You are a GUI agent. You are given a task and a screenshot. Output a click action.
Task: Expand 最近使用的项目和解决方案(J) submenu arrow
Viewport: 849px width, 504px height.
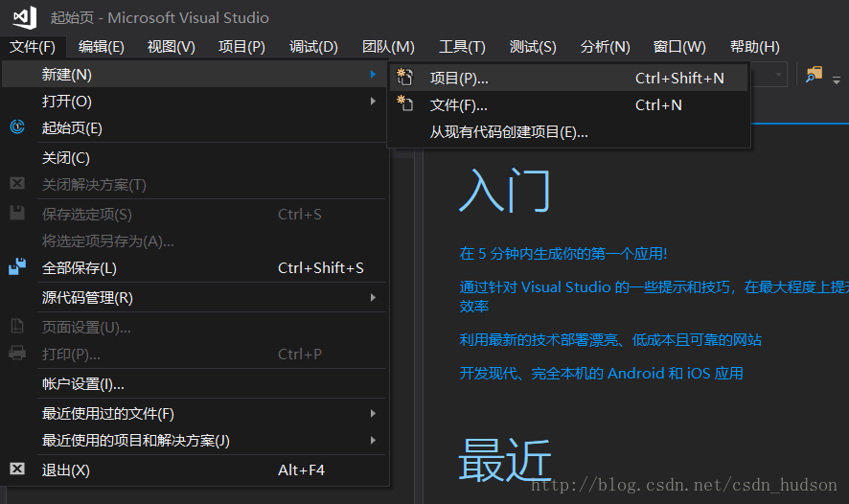[373, 440]
